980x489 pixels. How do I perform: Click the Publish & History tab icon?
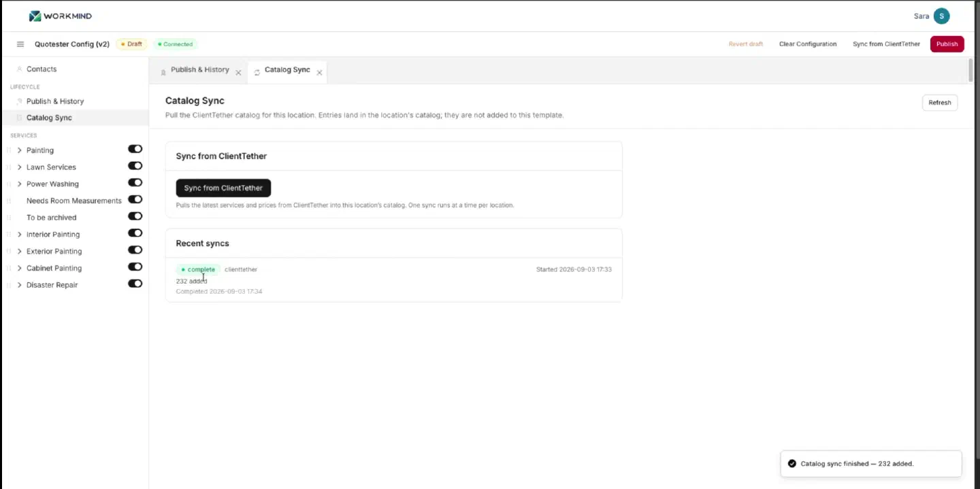(x=163, y=71)
